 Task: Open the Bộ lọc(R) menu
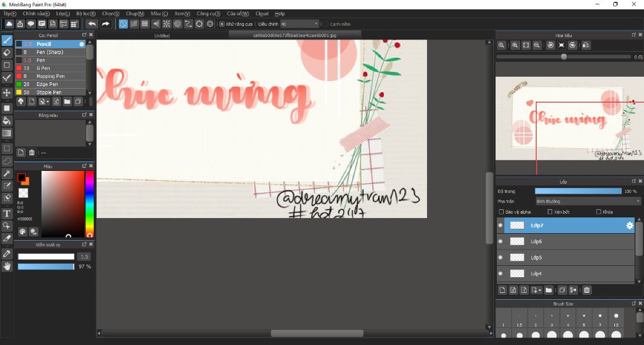coord(86,14)
